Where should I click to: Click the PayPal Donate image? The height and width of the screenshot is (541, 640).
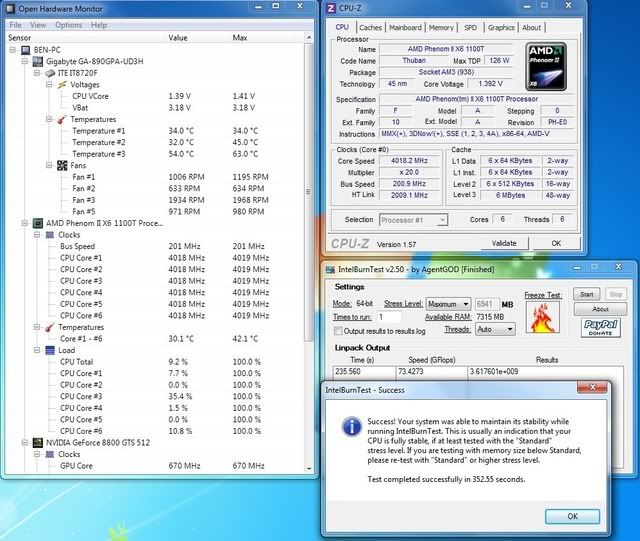tap(600, 327)
